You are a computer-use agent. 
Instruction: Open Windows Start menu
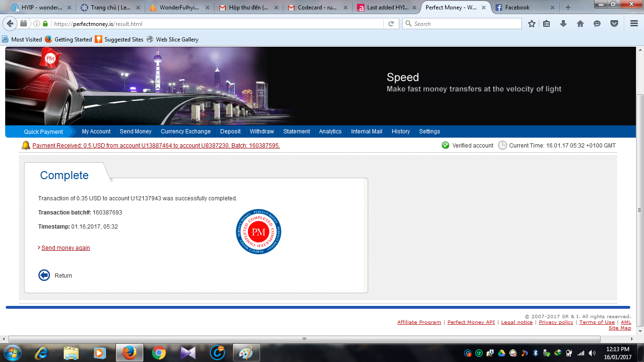point(12,353)
